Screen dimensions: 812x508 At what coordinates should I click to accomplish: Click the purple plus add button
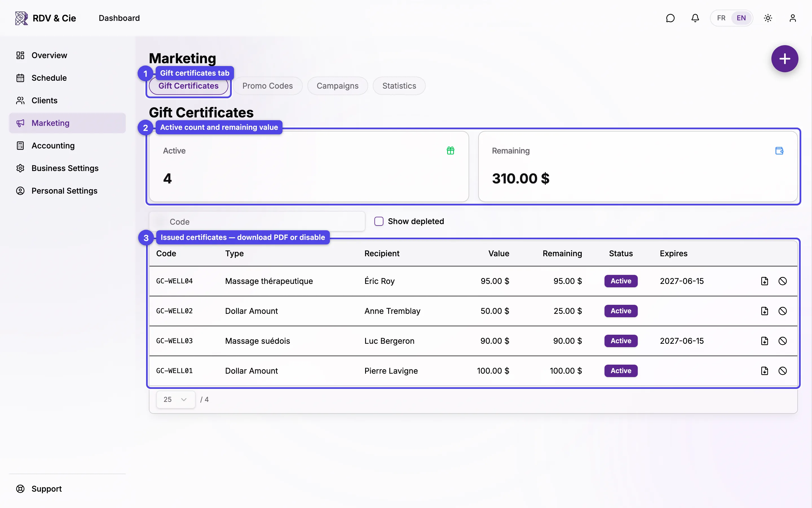click(784, 59)
